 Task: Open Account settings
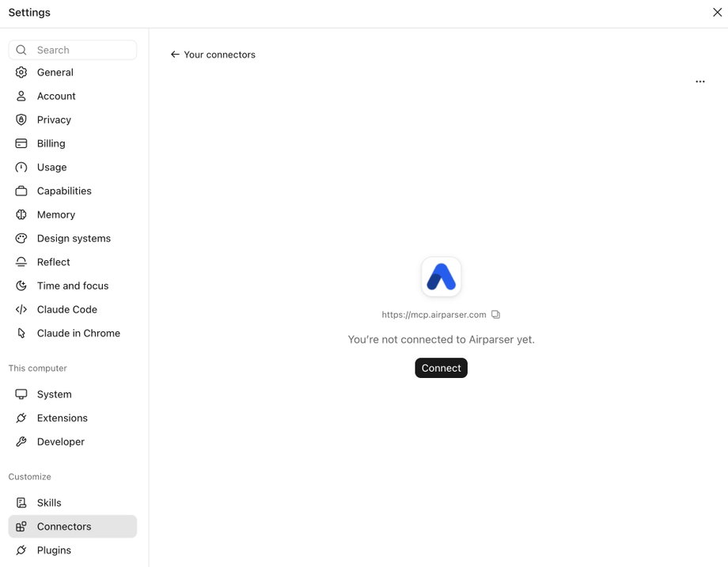(x=73, y=96)
